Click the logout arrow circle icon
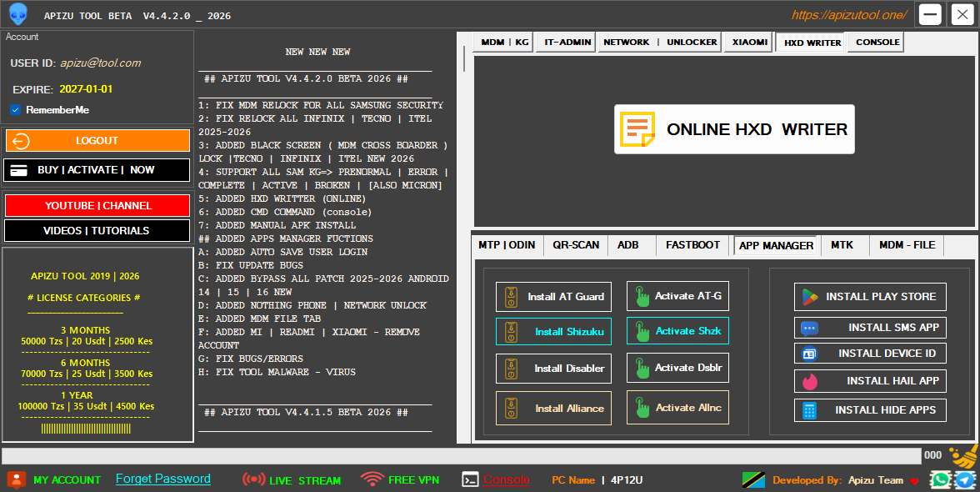This screenshot has width=980, height=492. tap(21, 141)
